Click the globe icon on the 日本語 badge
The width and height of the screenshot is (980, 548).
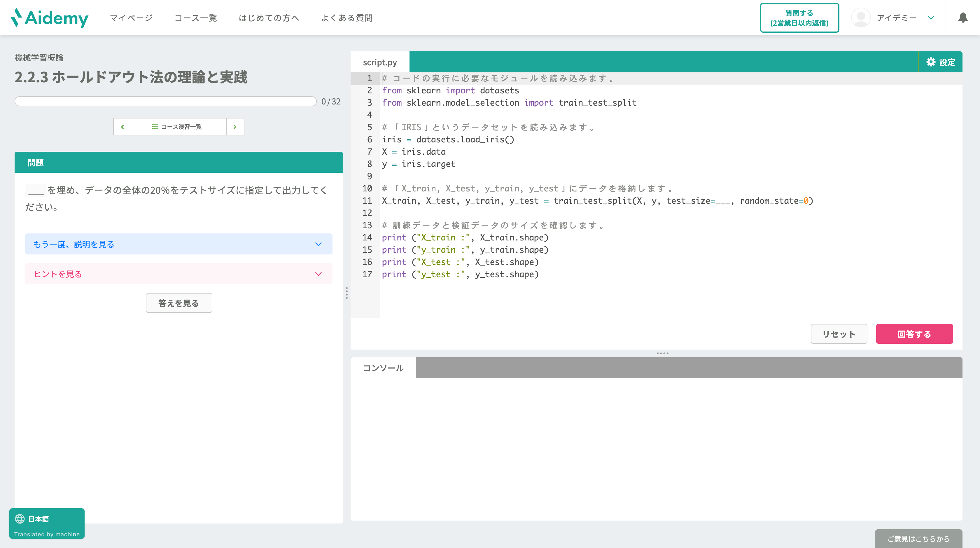(20, 519)
